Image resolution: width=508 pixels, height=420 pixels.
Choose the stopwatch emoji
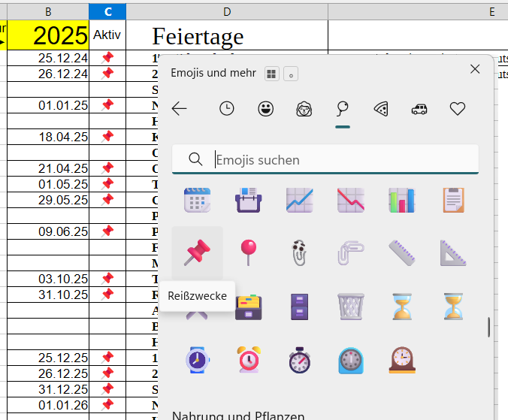coord(300,360)
